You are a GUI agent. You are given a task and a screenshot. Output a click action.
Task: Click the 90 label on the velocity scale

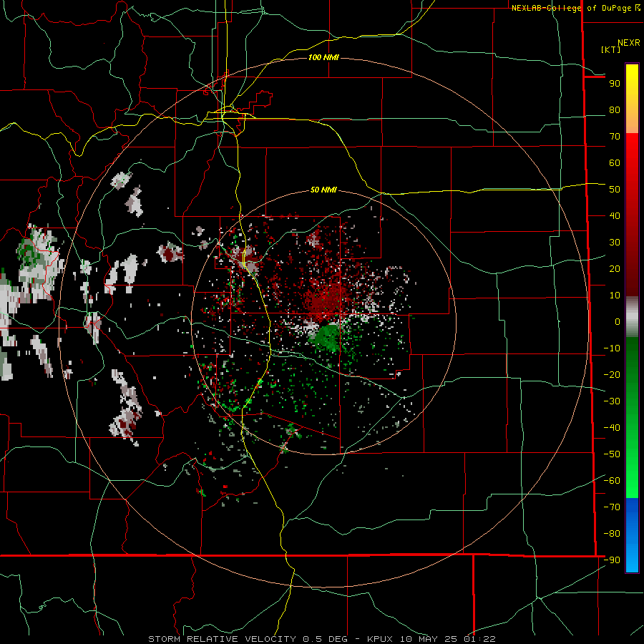click(x=615, y=84)
